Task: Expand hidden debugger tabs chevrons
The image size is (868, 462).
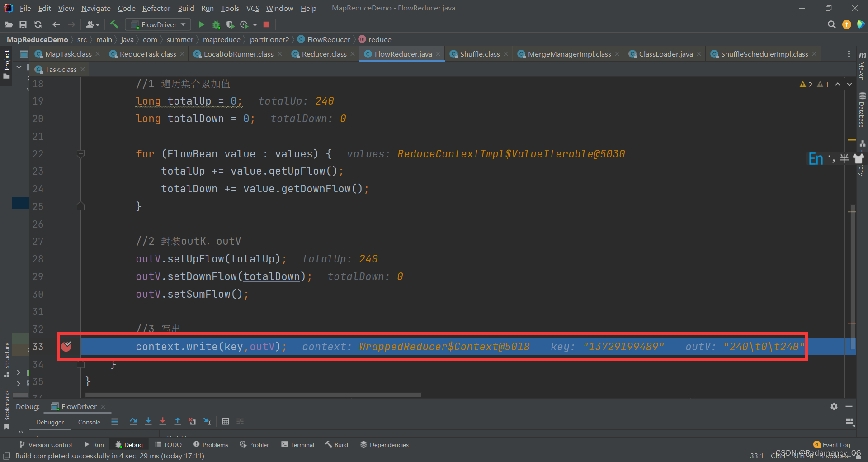Action: (x=21, y=432)
